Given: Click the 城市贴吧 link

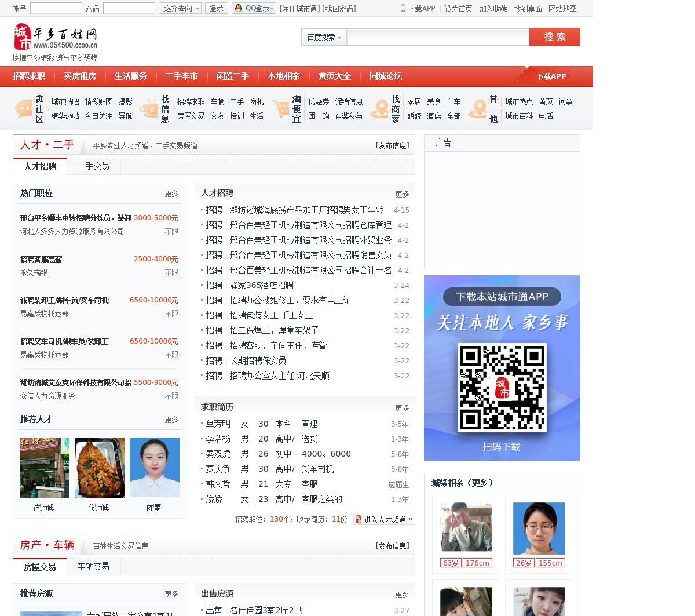Looking at the screenshot, I should click(x=65, y=101).
